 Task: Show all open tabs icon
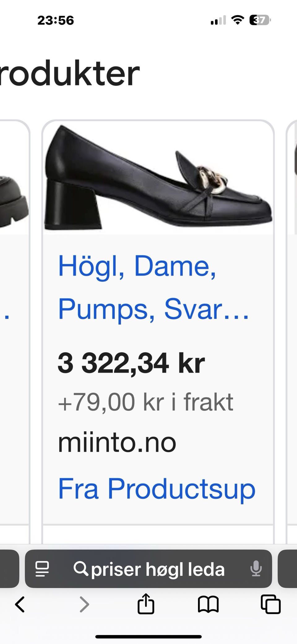click(x=271, y=604)
